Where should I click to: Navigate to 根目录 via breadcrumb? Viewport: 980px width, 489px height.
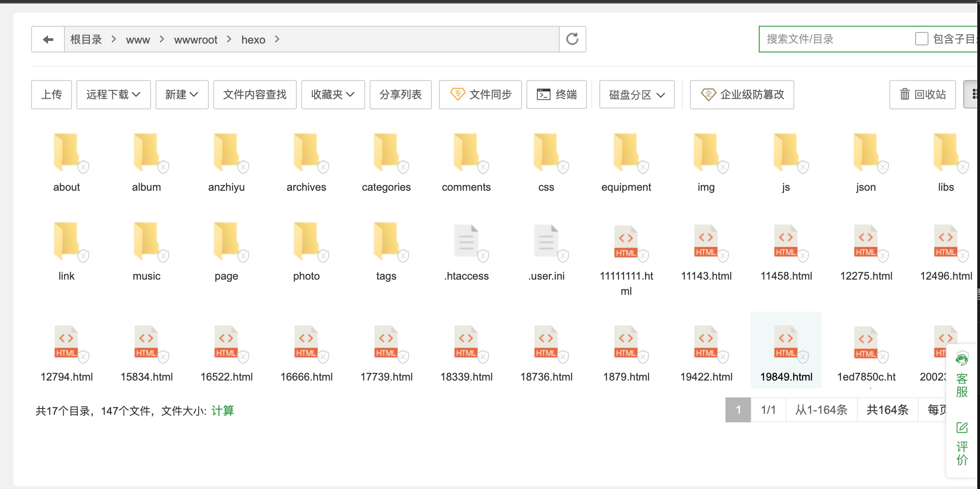[x=86, y=39]
